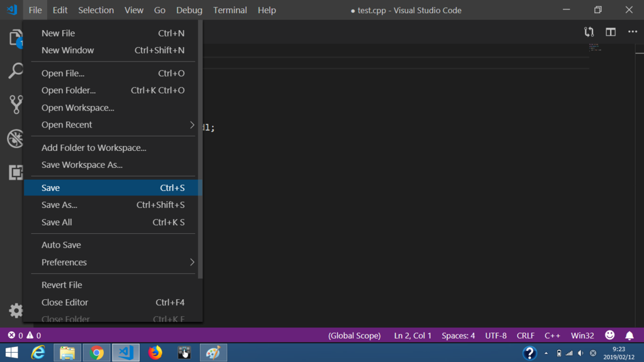Click the feedback smiley in status bar
Image resolution: width=644 pixels, height=362 pixels.
610,336
